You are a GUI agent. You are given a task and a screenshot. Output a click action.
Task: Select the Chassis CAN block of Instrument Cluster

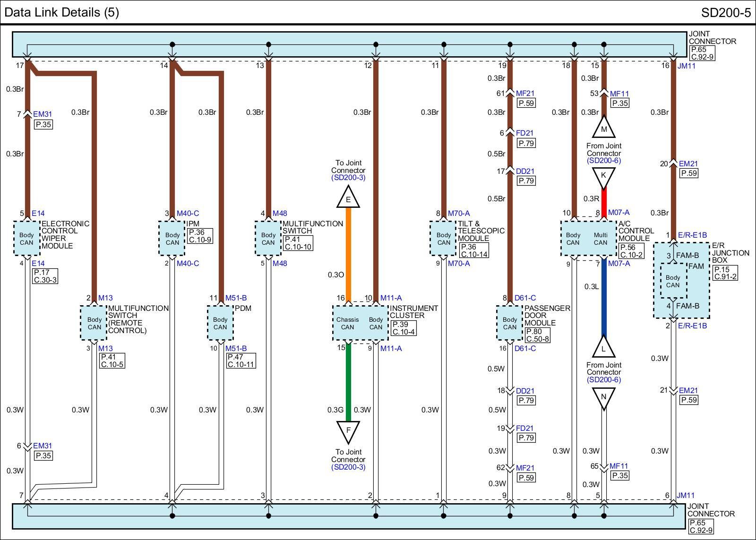point(347,323)
